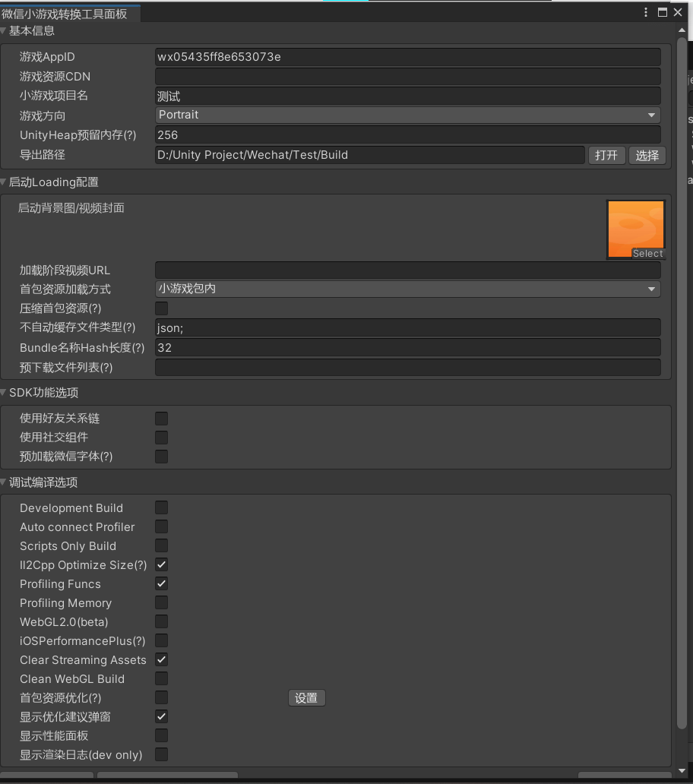Image resolution: width=693 pixels, height=784 pixels.
Task: Enable Profiling Memory checkbox
Action: (x=162, y=602)
